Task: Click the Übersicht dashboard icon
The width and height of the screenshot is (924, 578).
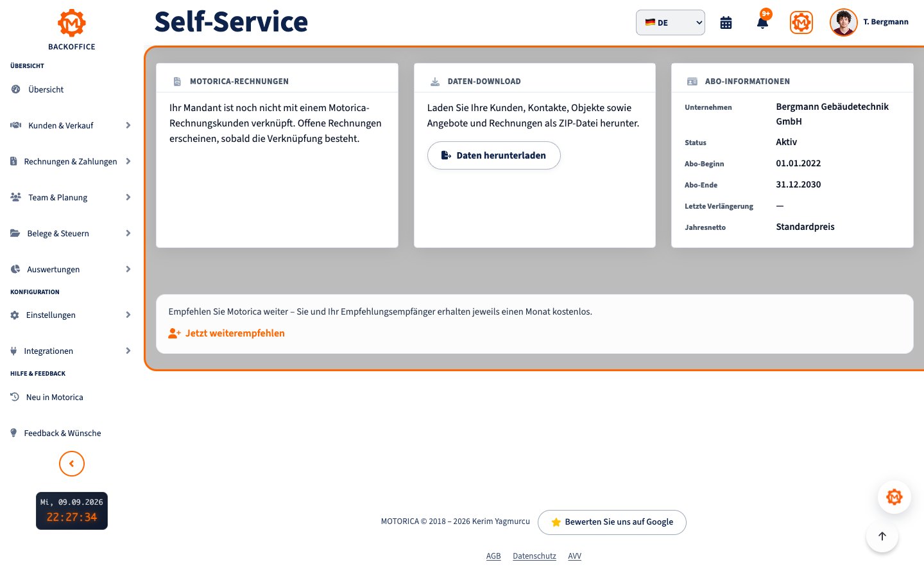Action: pyautogui.click(x=15, y=89)
